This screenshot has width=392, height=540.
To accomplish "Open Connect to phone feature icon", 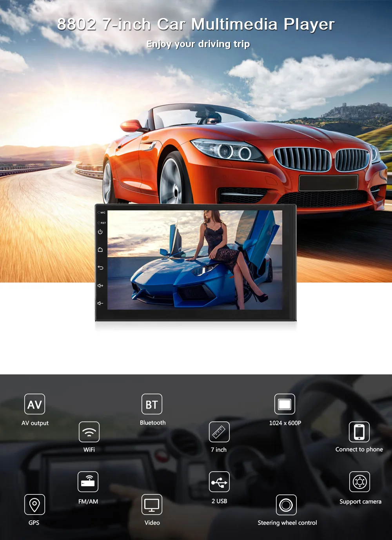I will [x=359, y=433].
